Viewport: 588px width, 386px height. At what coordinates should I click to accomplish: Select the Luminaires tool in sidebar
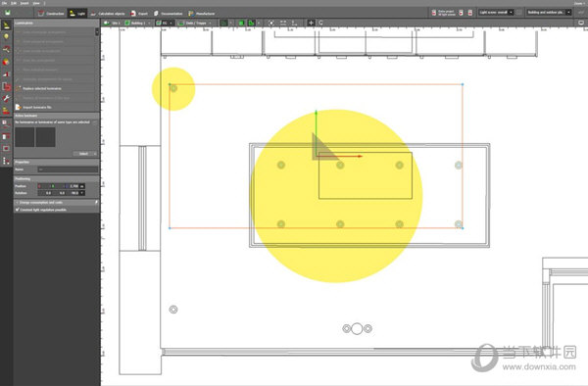pyautogui.click(x=6, y=25)
